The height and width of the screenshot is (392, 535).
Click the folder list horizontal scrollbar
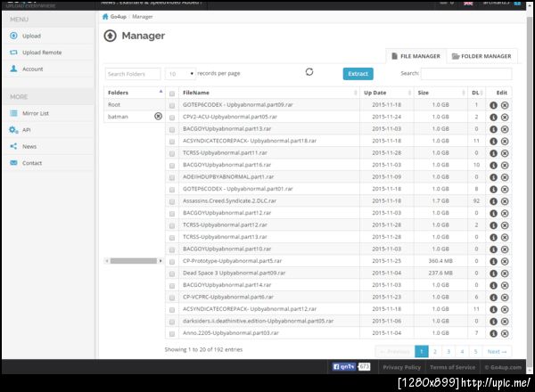click(134, 261)
